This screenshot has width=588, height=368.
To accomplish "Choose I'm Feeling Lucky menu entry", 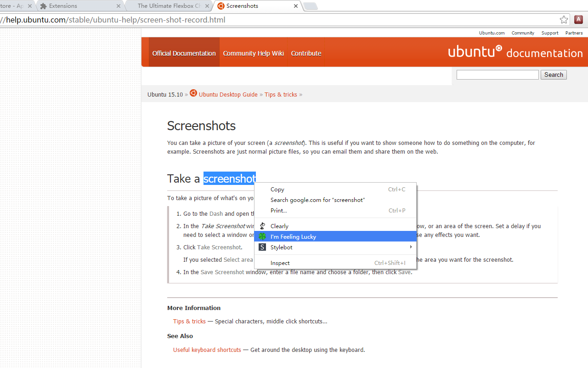I will coord(335,236).
